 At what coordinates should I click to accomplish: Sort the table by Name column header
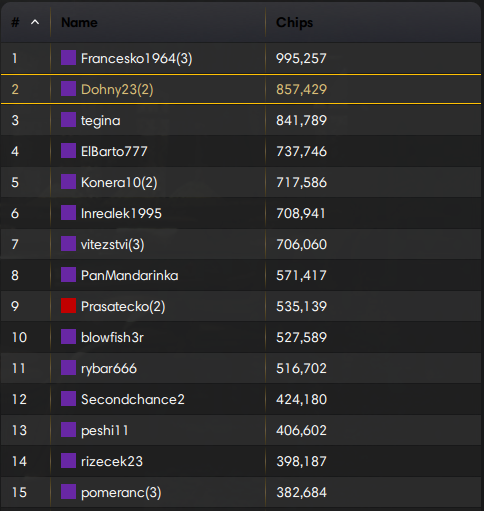(79, 23)
